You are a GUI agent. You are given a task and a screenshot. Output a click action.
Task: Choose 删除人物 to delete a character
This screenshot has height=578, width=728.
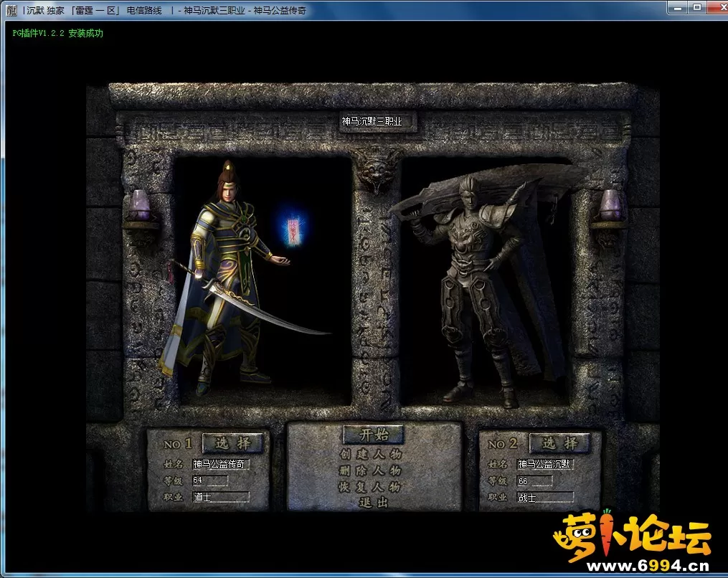371,470
